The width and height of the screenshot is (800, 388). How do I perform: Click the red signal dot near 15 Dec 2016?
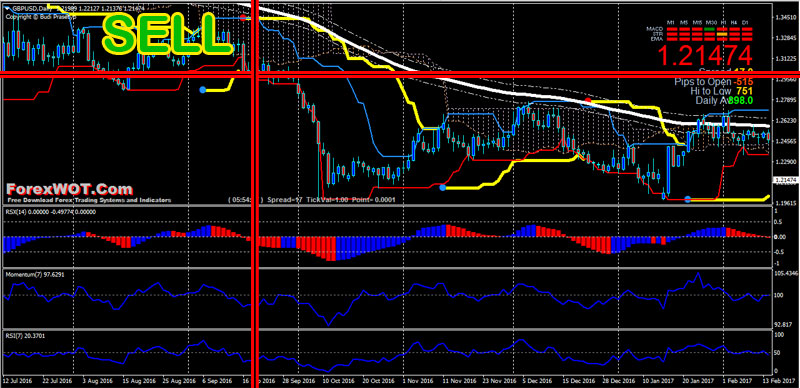[x=588, y=101]
